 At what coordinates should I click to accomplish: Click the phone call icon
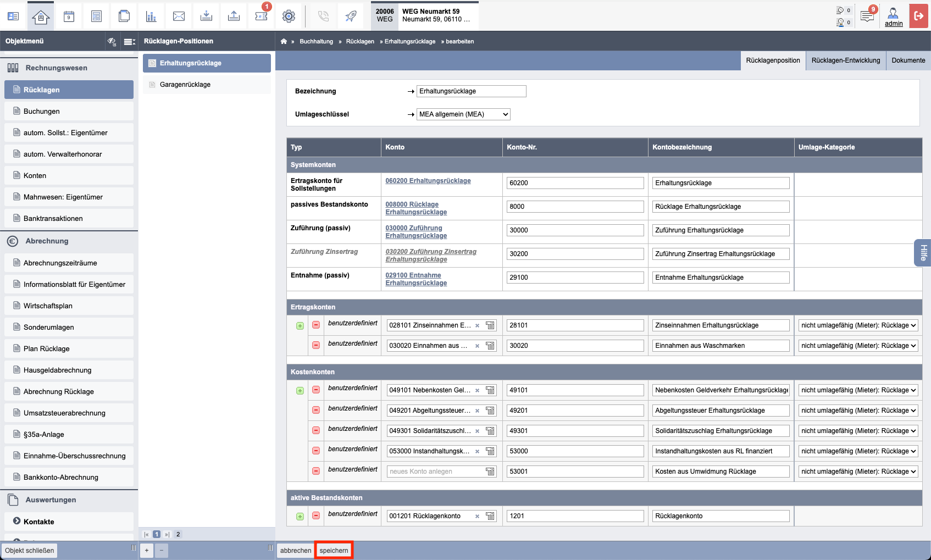tap(323, 16)
